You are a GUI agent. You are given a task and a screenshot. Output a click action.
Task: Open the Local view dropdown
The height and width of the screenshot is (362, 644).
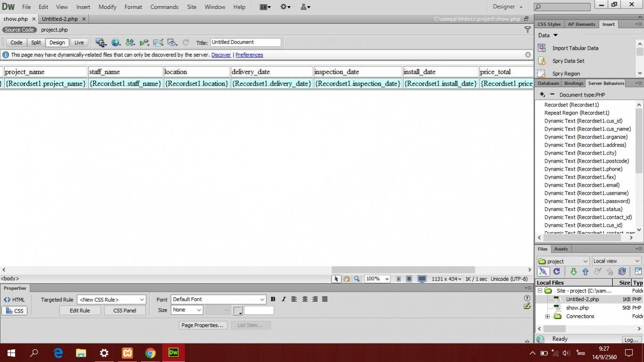point(616,261)
